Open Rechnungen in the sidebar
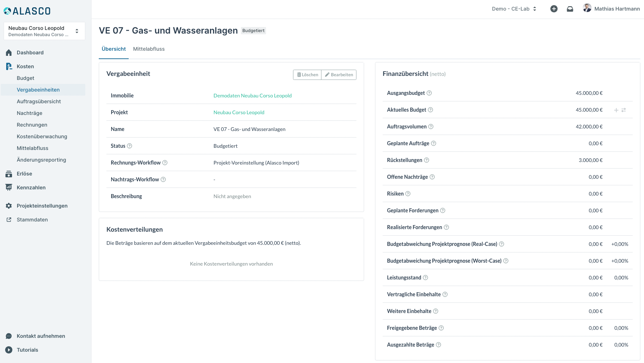 point(32,125)
